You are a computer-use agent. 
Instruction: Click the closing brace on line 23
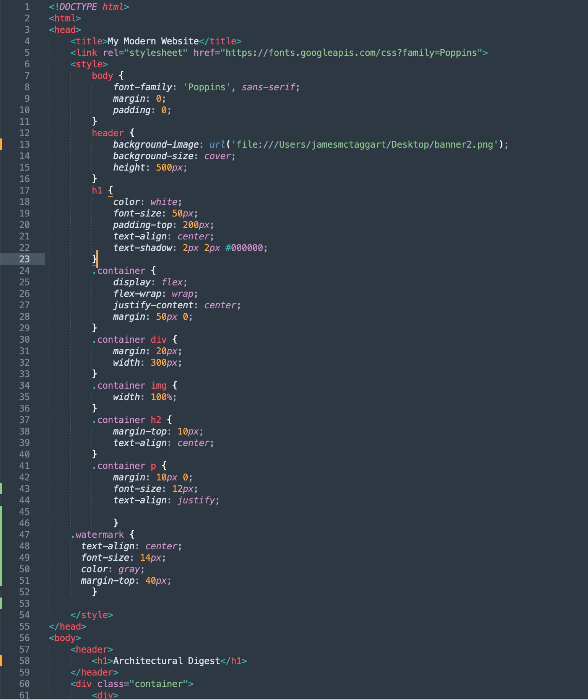94,259
